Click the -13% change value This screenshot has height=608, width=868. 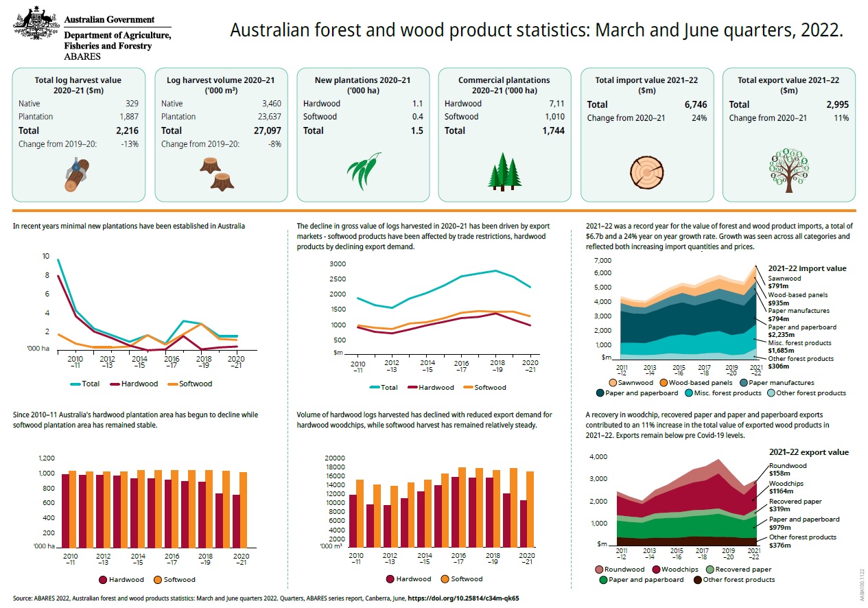tap(130, 144)
